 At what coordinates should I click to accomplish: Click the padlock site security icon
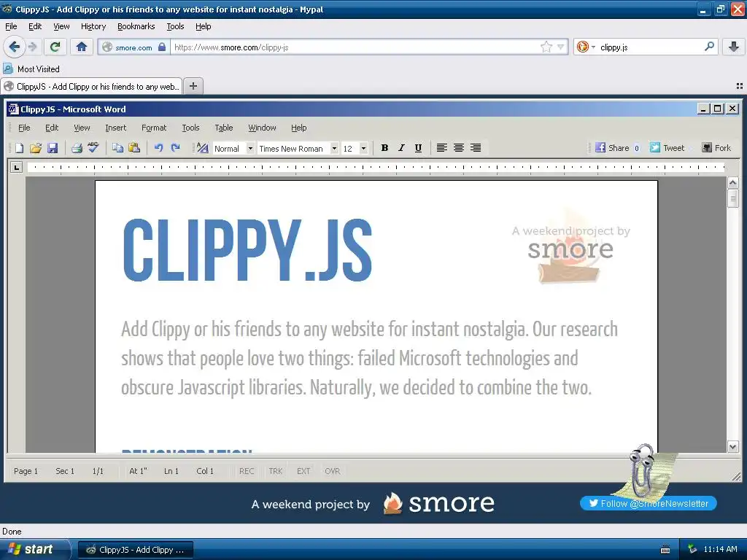(162, 47)
